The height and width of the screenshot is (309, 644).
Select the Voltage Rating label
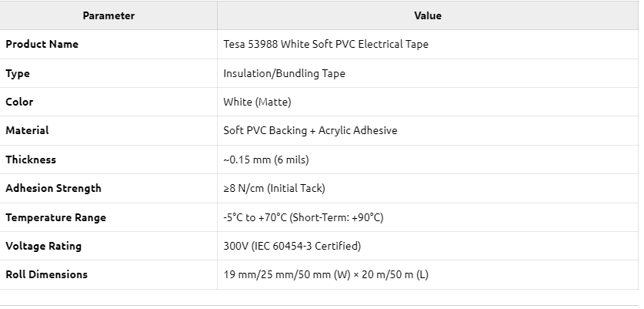pos(44,246)
